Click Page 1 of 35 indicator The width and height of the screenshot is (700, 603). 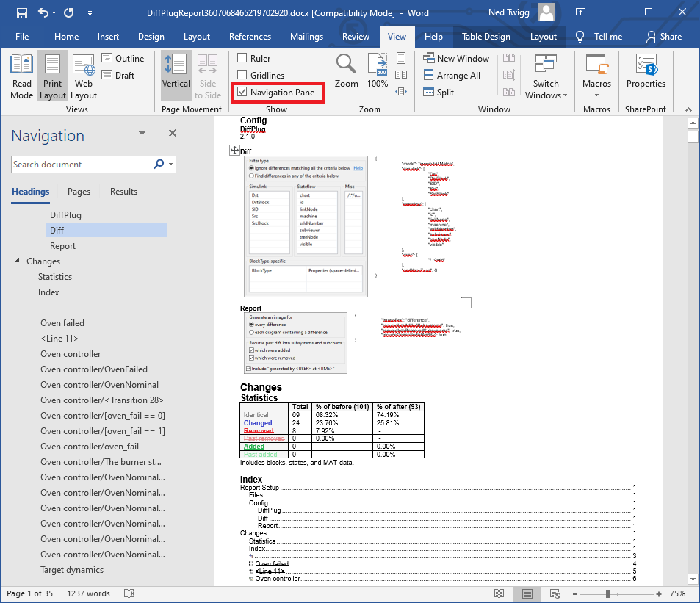pos(29,593)
